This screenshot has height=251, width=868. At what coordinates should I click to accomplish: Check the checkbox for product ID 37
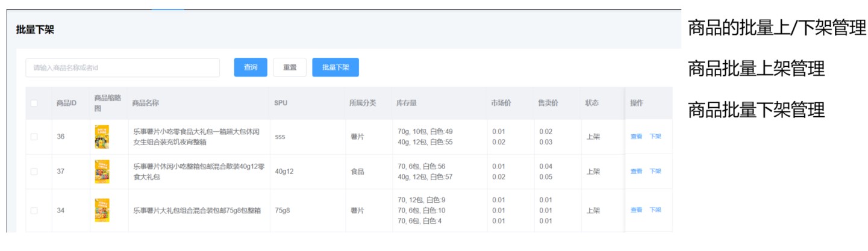click(34, 172)
